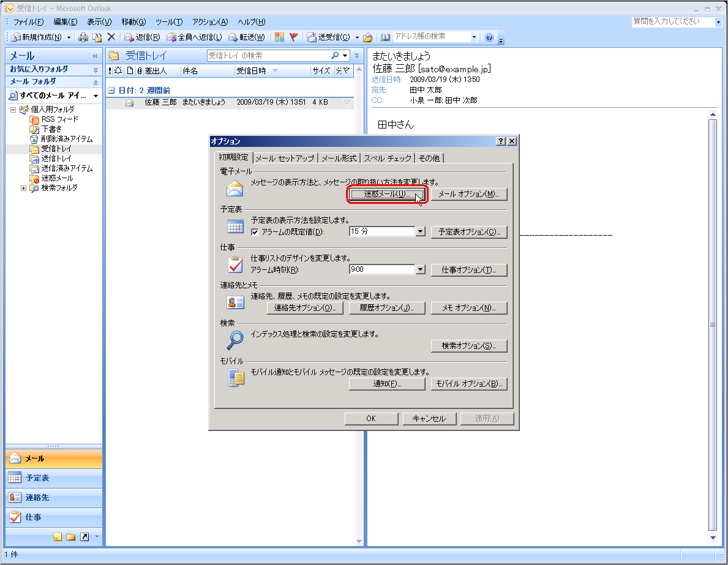The width and height of the screenshot is (728, 565).
Task: Click the New (新規作成) toolbar button
Action: click(37, 37)
